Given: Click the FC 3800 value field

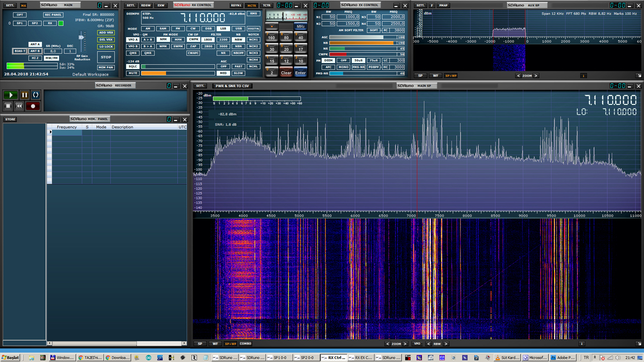Looking at the screenshot, I should coord(398,30).
